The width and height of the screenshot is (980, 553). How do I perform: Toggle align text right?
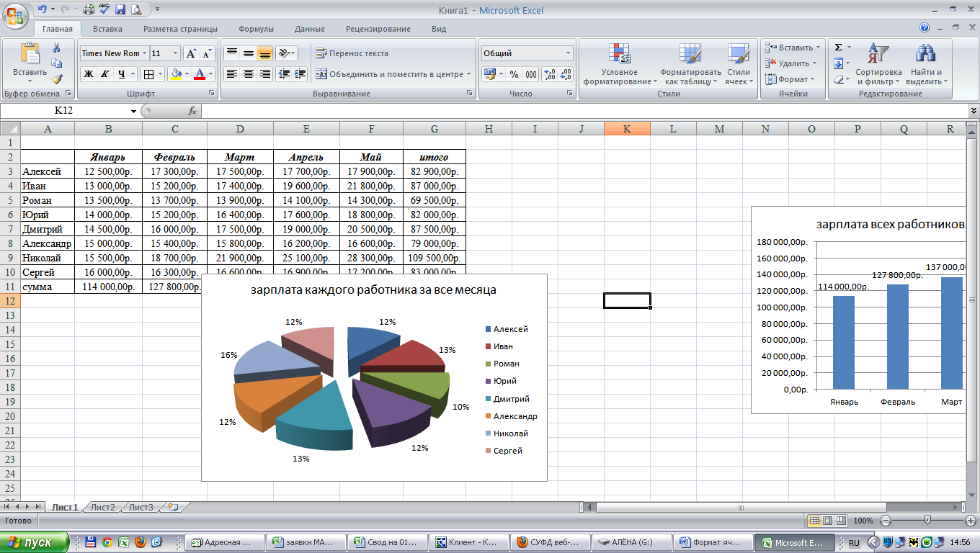pyautogui.click(x=264, y=73)
